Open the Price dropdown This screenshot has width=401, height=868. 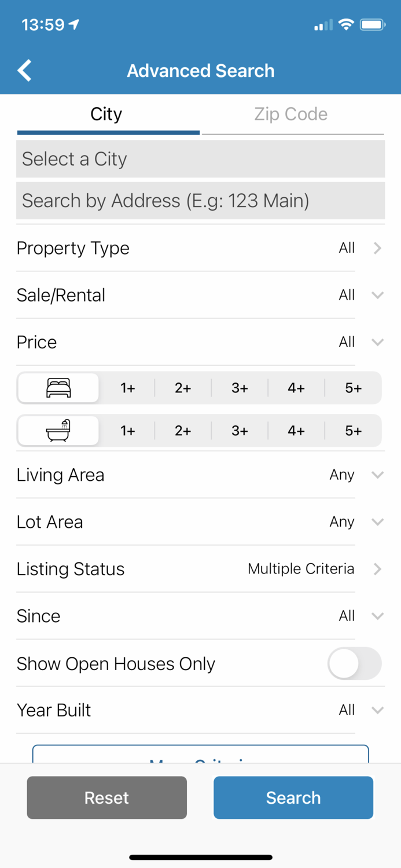click(377, 342)
